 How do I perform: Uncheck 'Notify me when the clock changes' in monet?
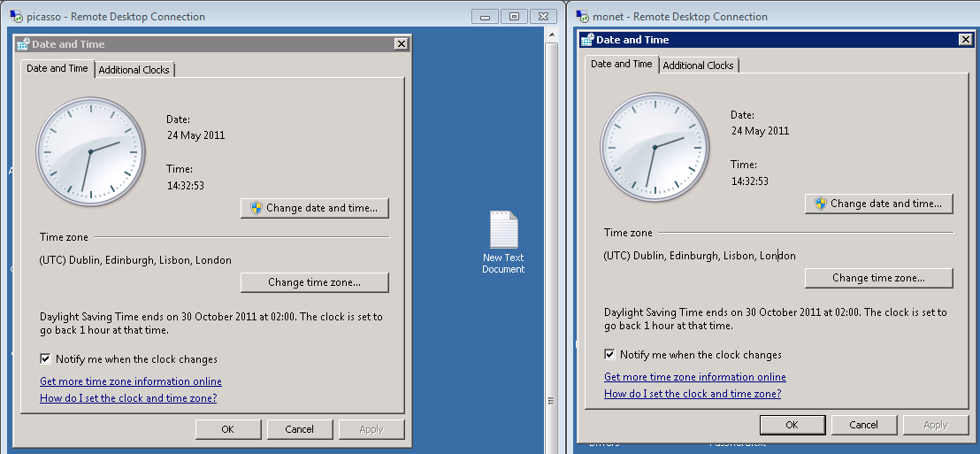point(610,355)
